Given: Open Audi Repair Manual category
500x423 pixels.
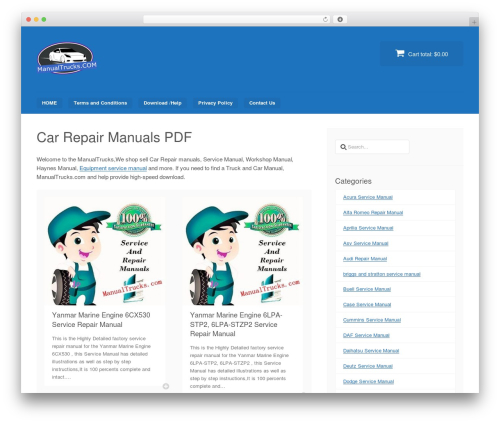Looking at the screenshot, I should tap(365, 259).
